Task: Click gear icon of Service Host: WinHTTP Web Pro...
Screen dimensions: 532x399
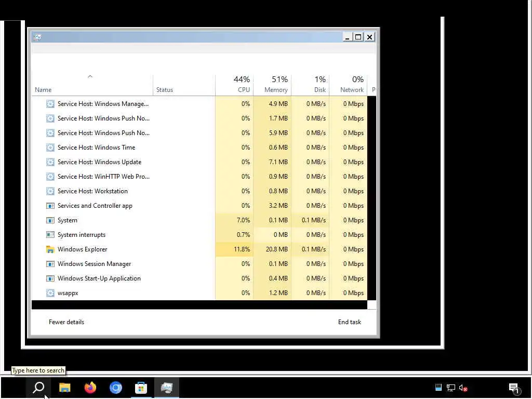Action: pos(50,177)
